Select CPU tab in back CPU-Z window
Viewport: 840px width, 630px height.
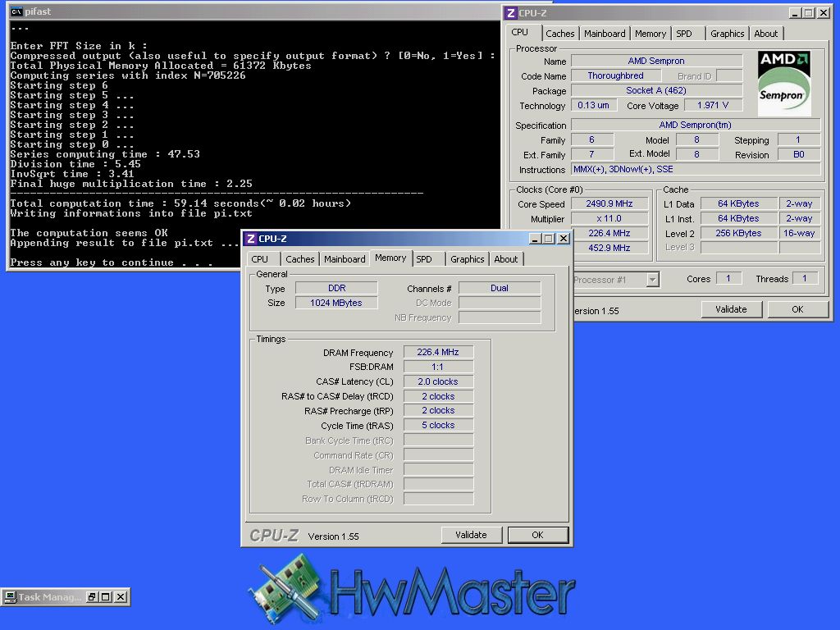click(x=519, y=32)
